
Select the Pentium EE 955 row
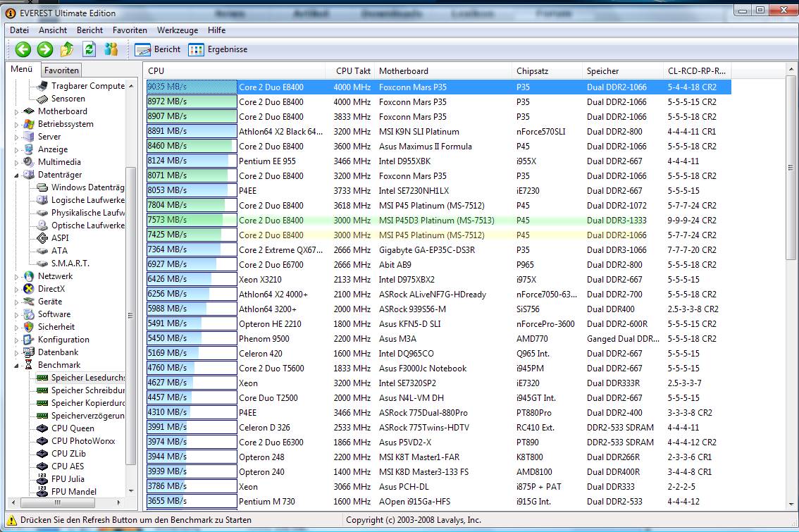pyautogui.click(x=438, y=161)
